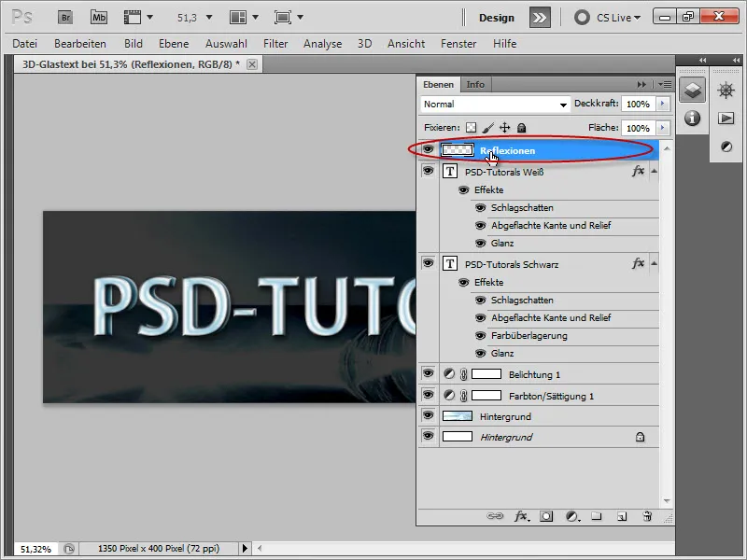Select the Reflexionen layer thumbnail
Screen dimensions: 747x560
(458, 150)
